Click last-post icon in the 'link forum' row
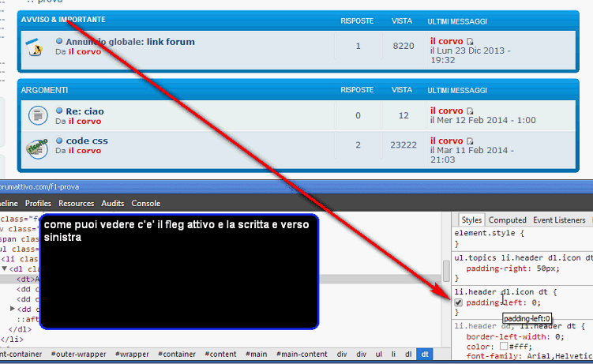The height and width of the screenshot is (364, 593). 470,41
